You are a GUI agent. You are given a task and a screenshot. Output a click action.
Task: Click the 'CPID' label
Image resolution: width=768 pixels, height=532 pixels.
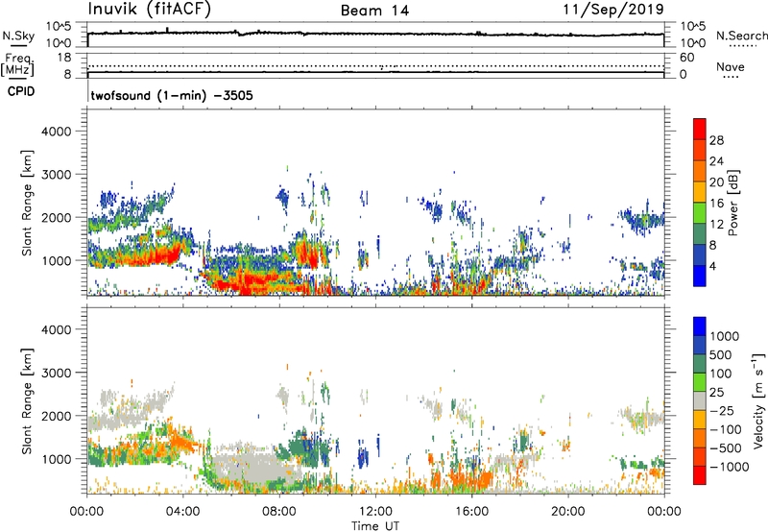coord(21,91)
